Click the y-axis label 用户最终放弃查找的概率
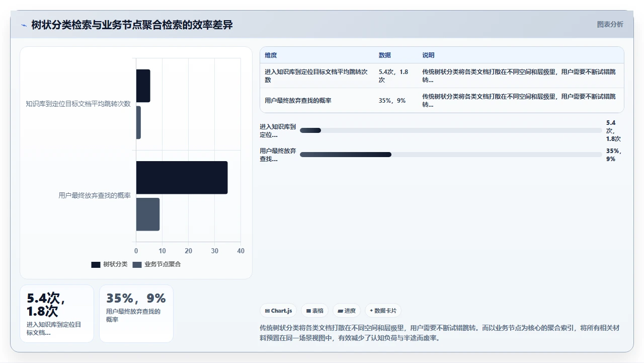The height and width of the screenshot is (363, 644). coord(95,195)
